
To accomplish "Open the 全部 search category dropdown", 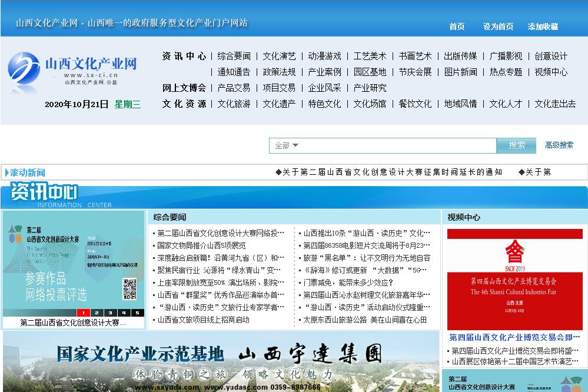I will pyautogui.click(x=287, y=145).
